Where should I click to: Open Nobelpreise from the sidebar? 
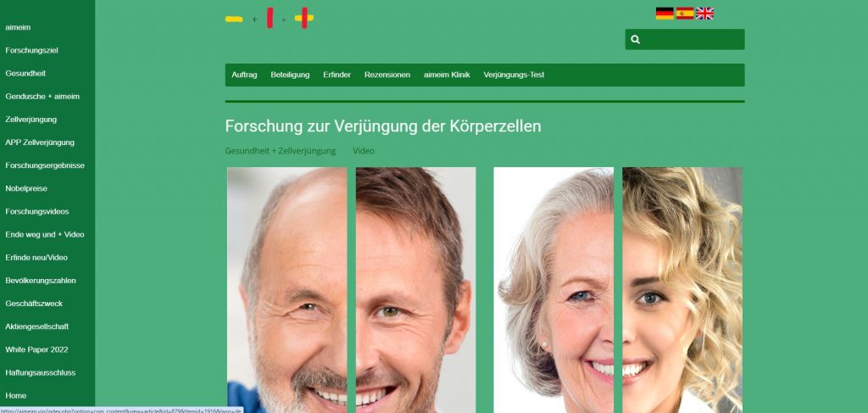pyautogui.click(x=26, y=188)
